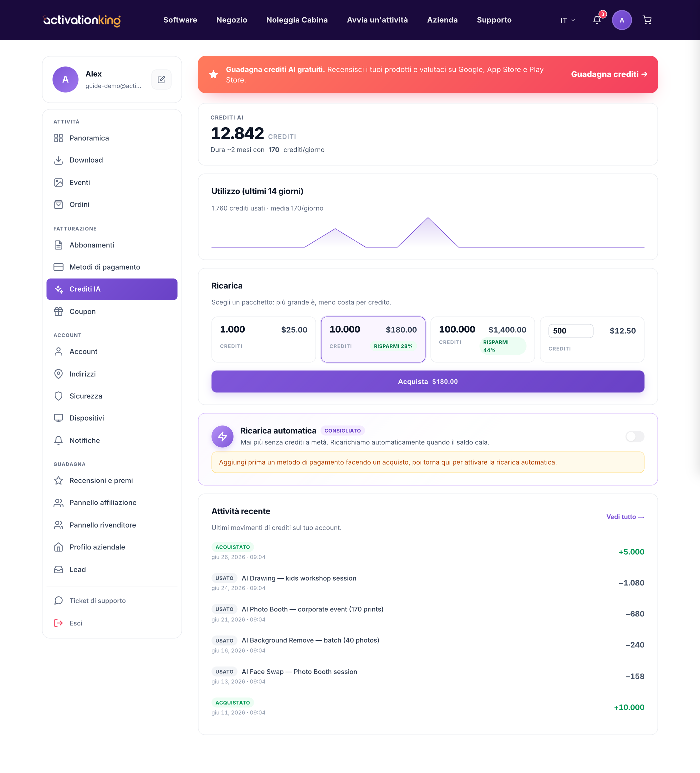Open the Noleggia Cabina menu
Image resolution: width=700 pixels, height=773 pixels.
point(297,20)
